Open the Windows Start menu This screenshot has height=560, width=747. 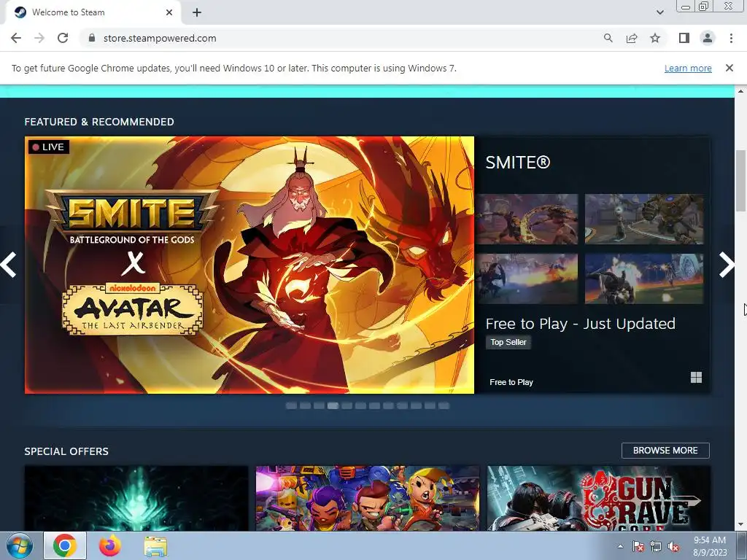tap(20, 545)
